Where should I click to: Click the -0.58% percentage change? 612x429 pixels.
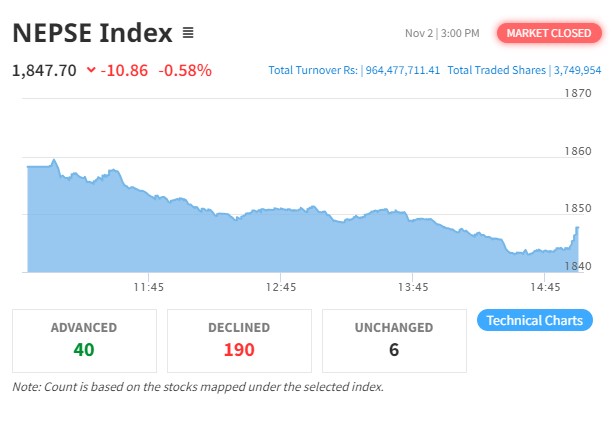[185, 71]
